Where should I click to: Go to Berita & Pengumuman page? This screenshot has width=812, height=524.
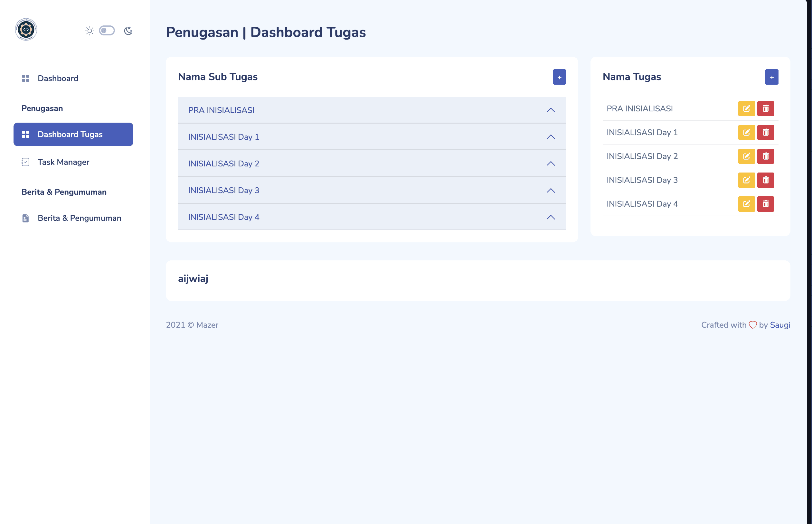tap(79, 218)
